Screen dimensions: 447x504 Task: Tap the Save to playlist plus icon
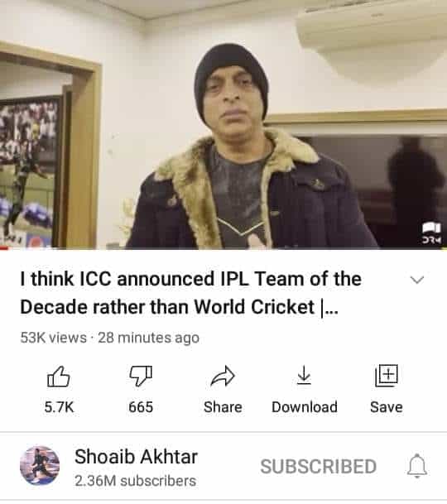(387, 376)
